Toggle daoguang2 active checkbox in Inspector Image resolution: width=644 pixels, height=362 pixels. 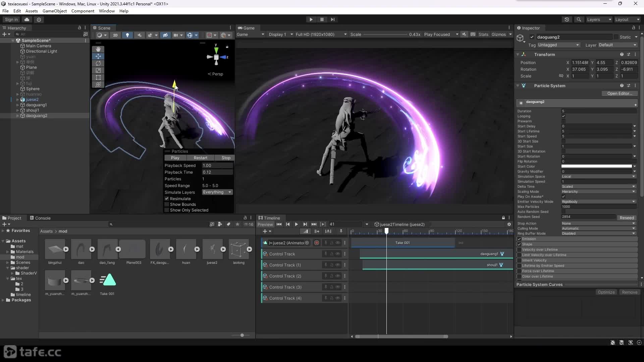tap(532, 37)
